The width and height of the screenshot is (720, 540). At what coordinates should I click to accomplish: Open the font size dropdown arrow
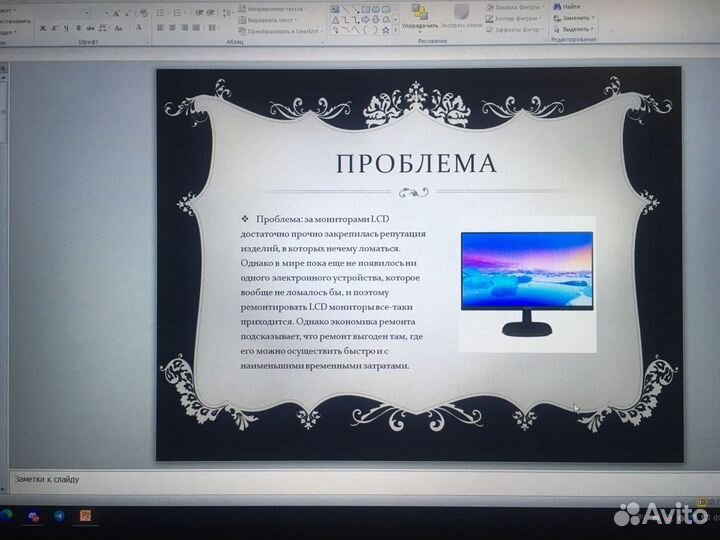(x=107, y=13)
